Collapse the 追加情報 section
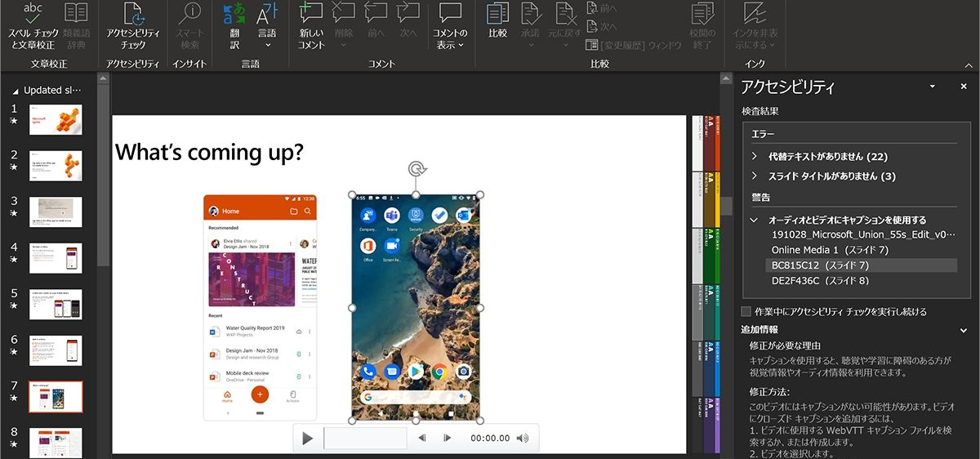The height and width of the screenshot is (459, 980). click(x=964, y=330)
